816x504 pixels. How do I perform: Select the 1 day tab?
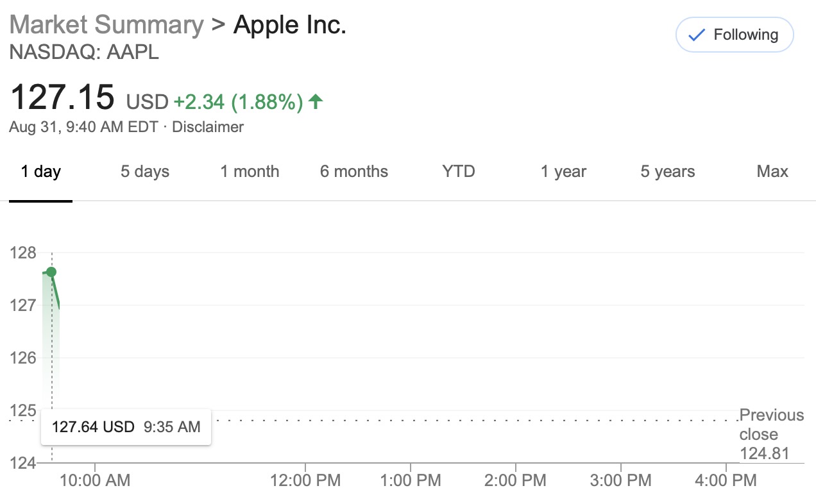click(40, 172)
